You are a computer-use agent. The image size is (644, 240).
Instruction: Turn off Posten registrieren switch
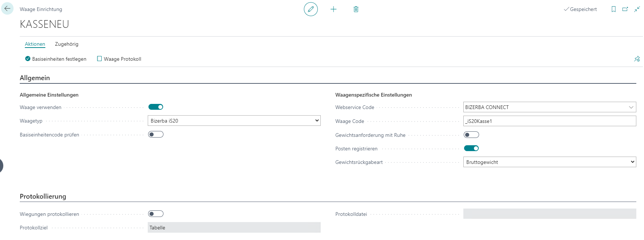click(471, 148)
